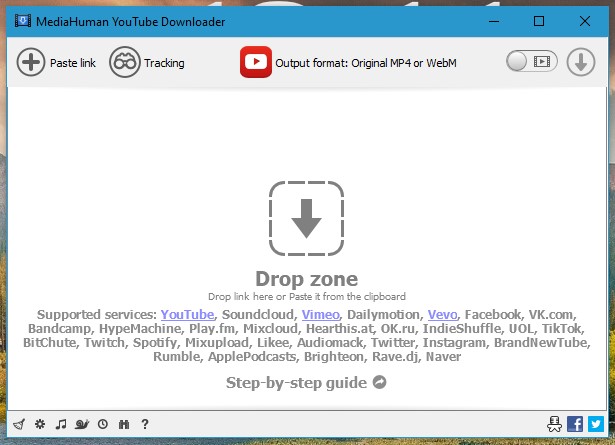Screen dimensions: 615x445
Task: Click the small binoculars icon in the status bar
Action: pos(124,424)
